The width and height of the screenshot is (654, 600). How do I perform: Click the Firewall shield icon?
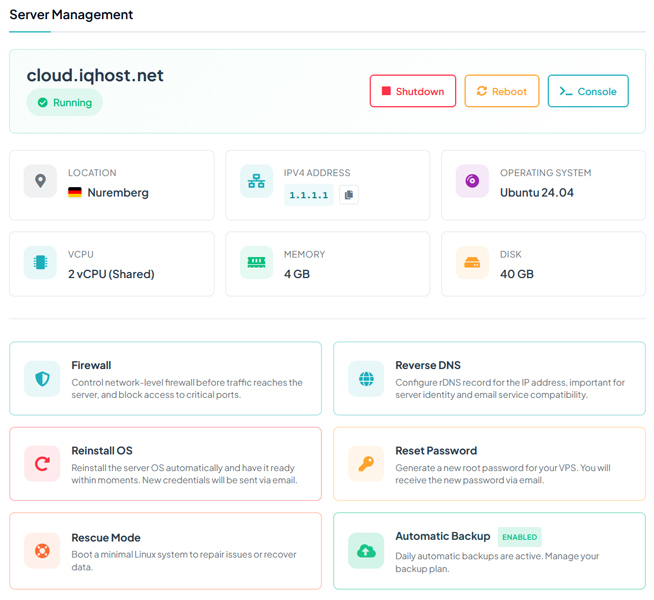[41, 379]
